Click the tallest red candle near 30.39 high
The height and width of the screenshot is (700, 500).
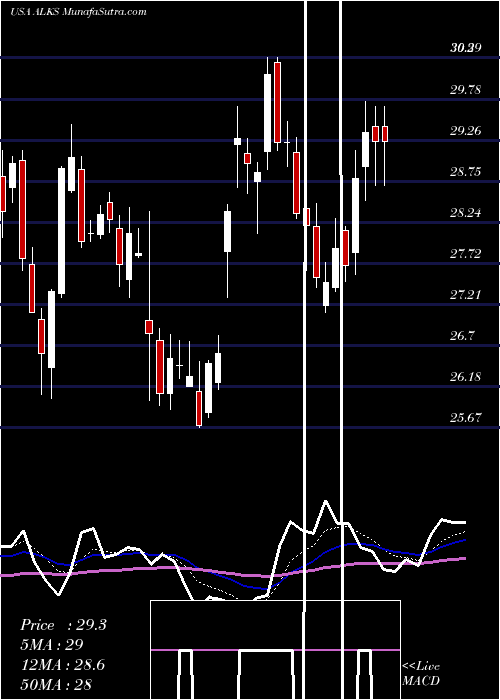click(x=278, y=102)
